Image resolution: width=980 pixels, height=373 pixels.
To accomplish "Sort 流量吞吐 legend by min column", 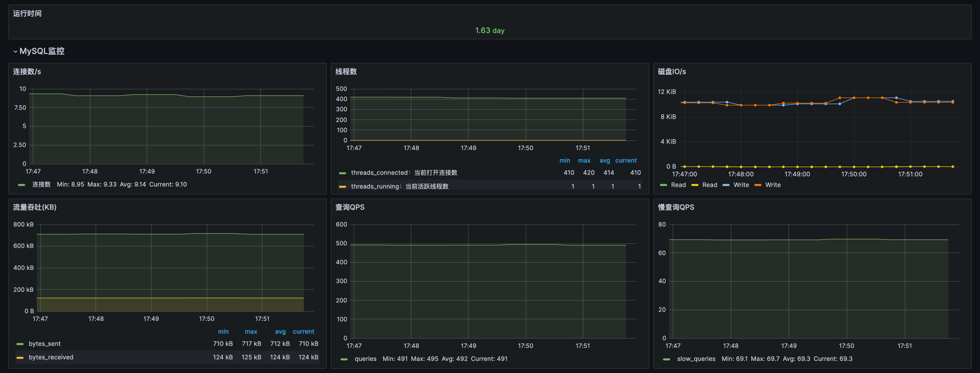I will 224,332.
